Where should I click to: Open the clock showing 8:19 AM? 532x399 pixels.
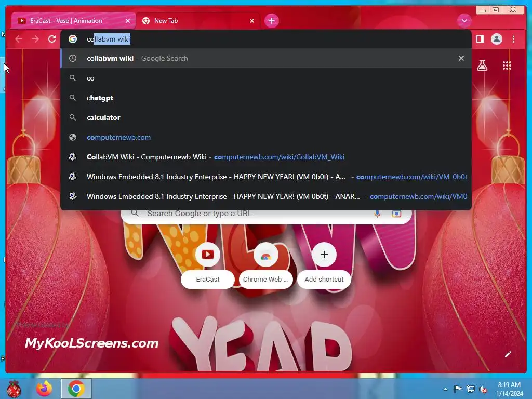point(509,389)
